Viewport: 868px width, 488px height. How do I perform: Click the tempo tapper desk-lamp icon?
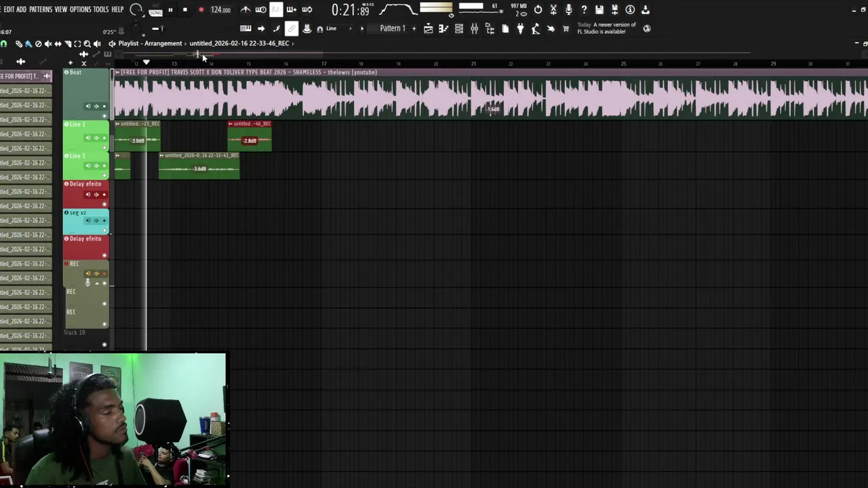tap(536, 28)
